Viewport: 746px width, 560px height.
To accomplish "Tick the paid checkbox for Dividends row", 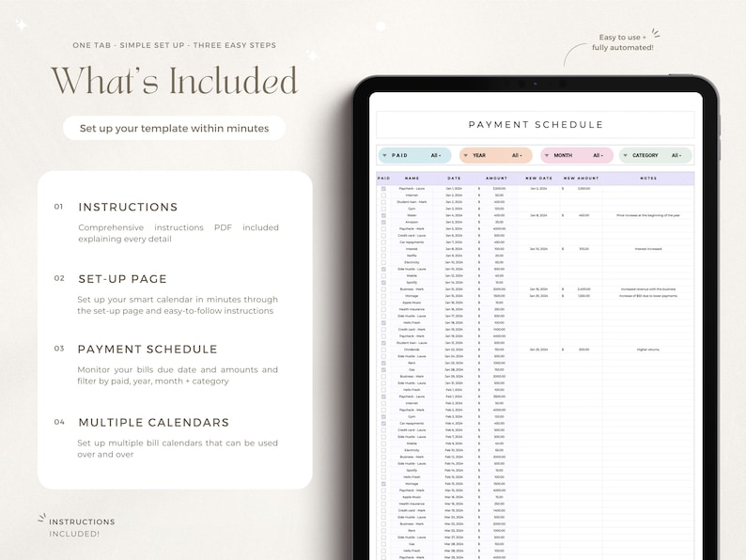I will [383, 350].
